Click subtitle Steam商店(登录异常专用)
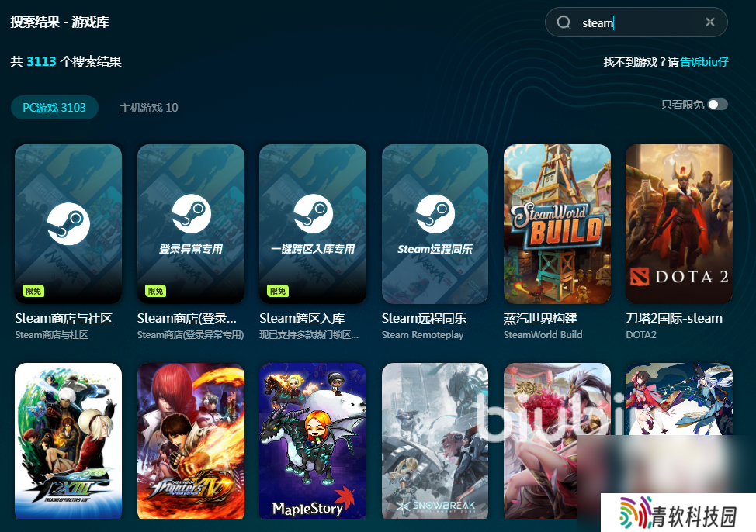 pos(190,335)
